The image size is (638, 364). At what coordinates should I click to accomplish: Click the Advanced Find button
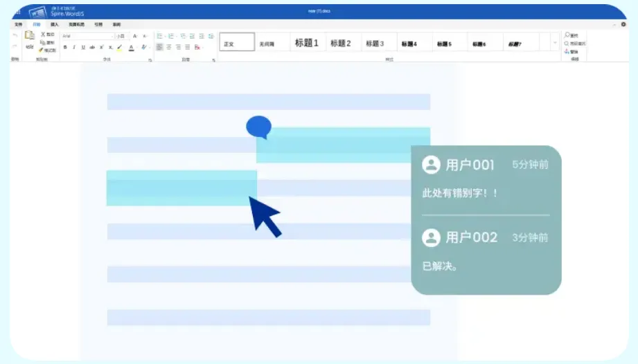[x=574, y=44]
